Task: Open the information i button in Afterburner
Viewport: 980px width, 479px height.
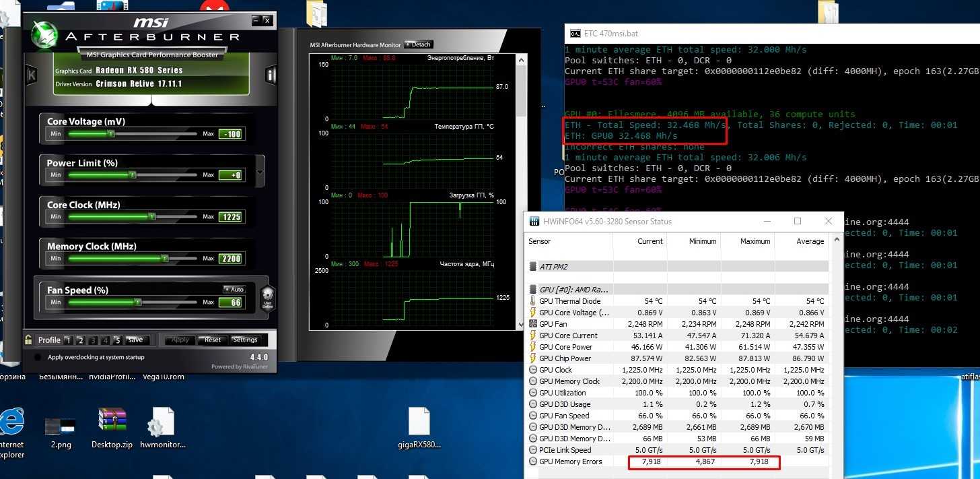Action: coord(271,75)
